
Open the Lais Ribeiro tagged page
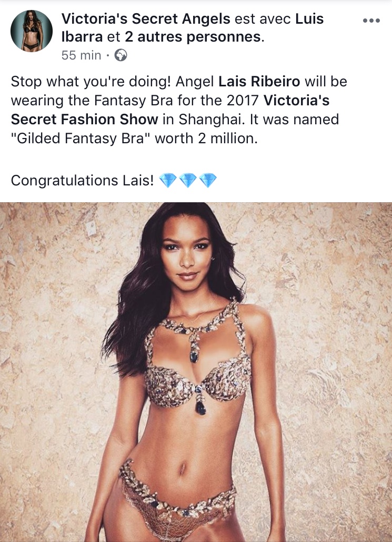(x=259, y=82)
